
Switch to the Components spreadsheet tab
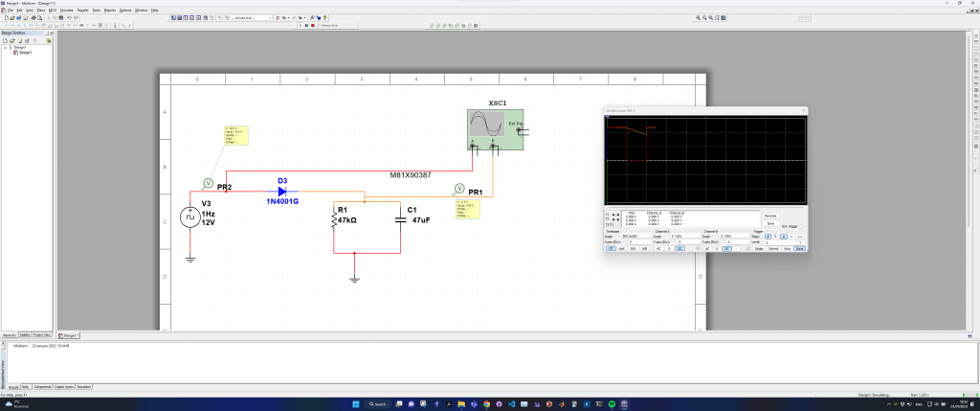(x=42, y=387)
